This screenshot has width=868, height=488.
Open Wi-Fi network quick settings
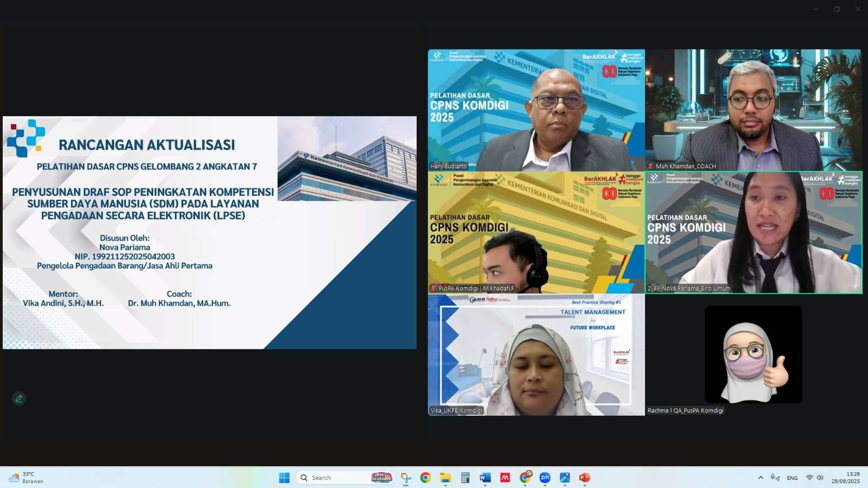click(x=809, y=478)
